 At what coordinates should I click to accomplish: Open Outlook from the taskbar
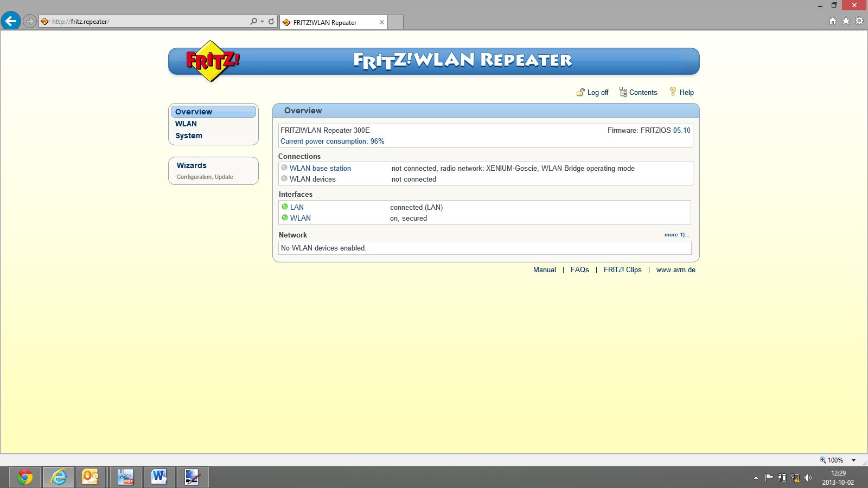91,477
